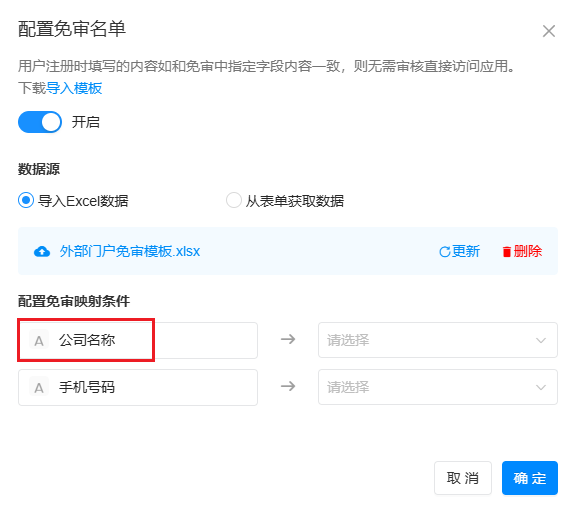The image size is (571, 510).
Task: Select the 从表单获取数据 radio option
Action: tap(233, 200)
